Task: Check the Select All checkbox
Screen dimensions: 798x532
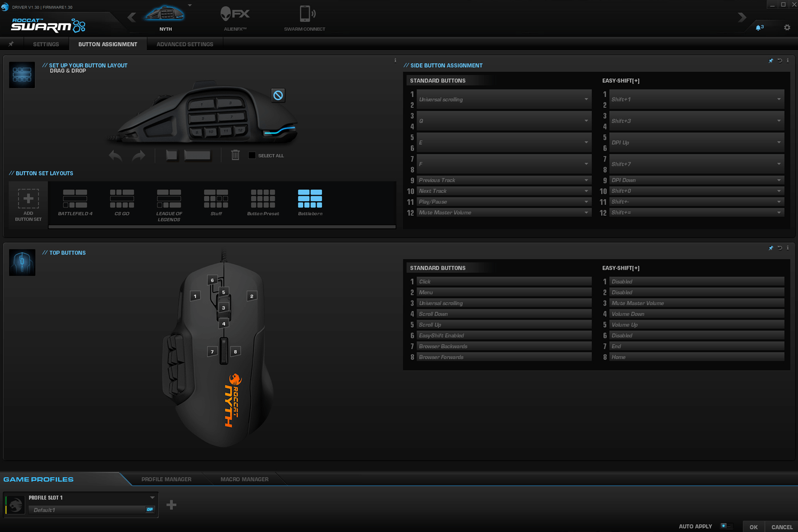Action: tap(252, 155)
